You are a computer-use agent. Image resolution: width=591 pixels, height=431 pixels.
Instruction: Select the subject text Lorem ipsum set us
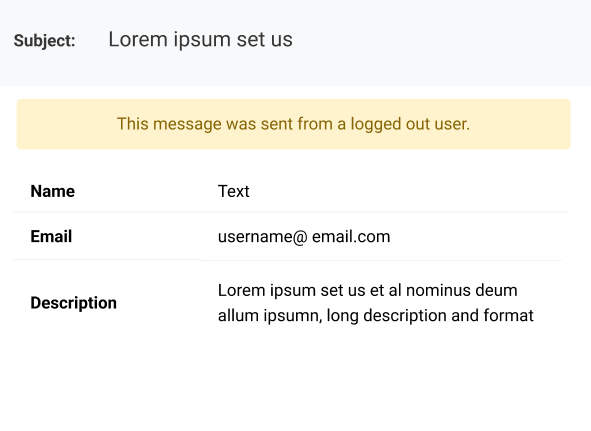pyautogui.click(x=201, y=40)
